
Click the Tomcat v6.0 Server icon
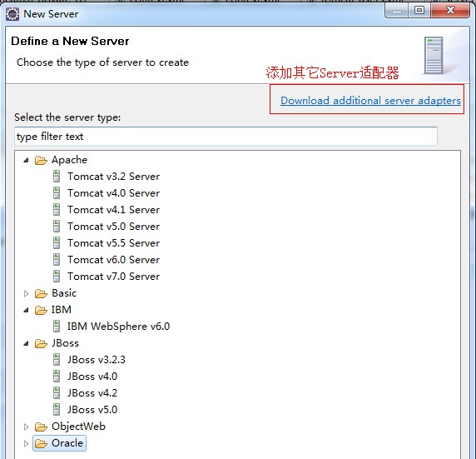pyautogui.click(x=57, y=260)
